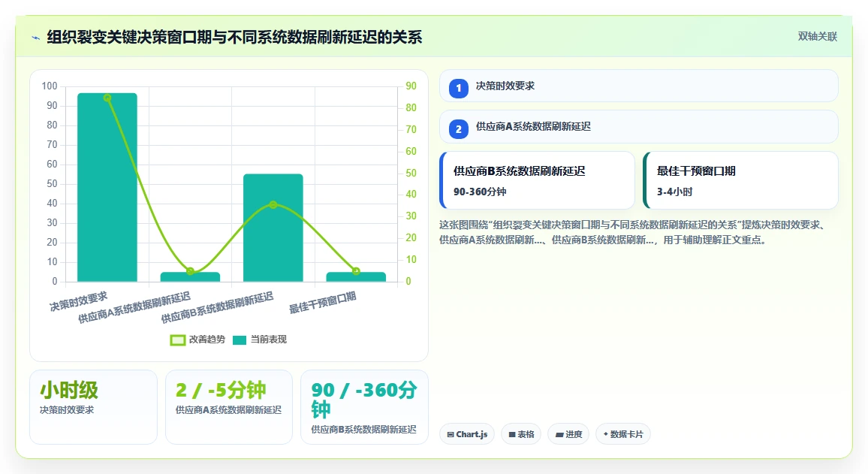The image size is (868, 474).
Task: Click the 供应商A系统数据刷新延迟 short bar
Action: point(191,277)
